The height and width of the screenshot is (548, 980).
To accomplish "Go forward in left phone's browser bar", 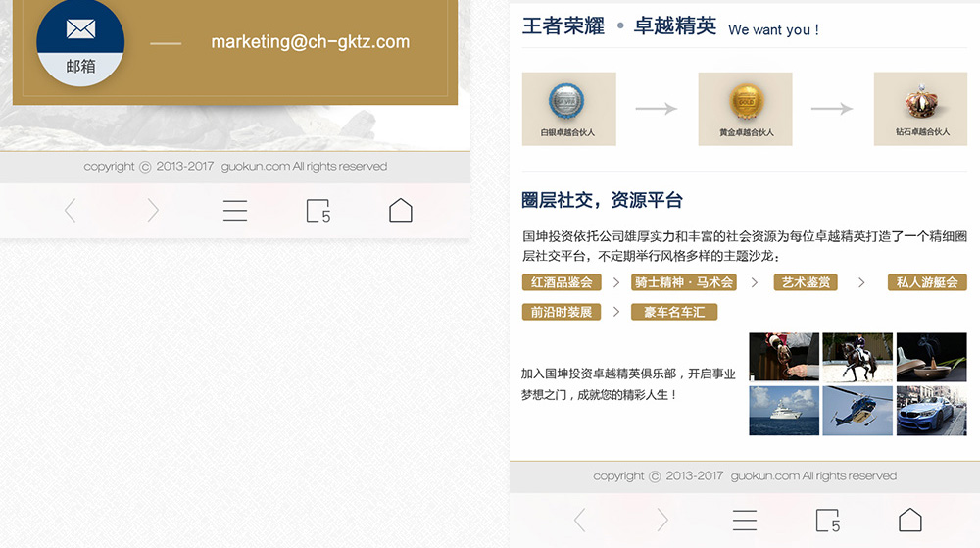I will tap(153, 211).
